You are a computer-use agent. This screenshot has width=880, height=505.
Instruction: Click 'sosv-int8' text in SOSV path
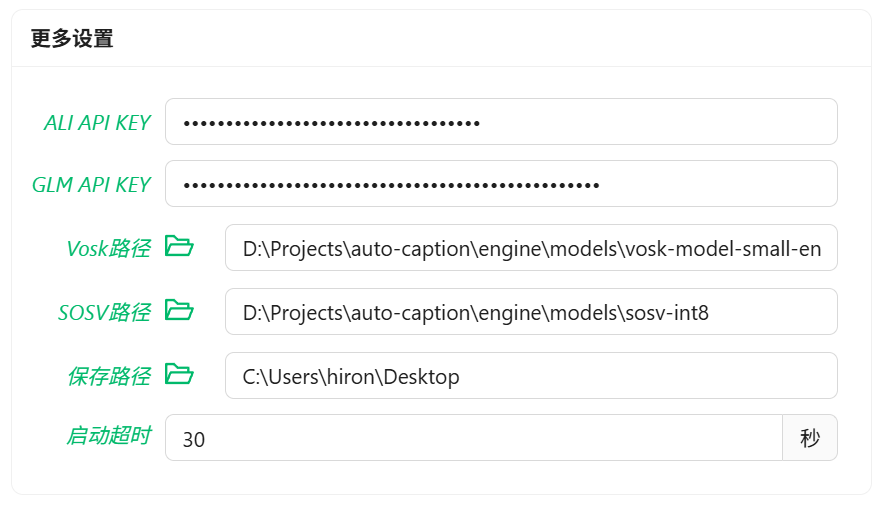(x=670, y=313)
